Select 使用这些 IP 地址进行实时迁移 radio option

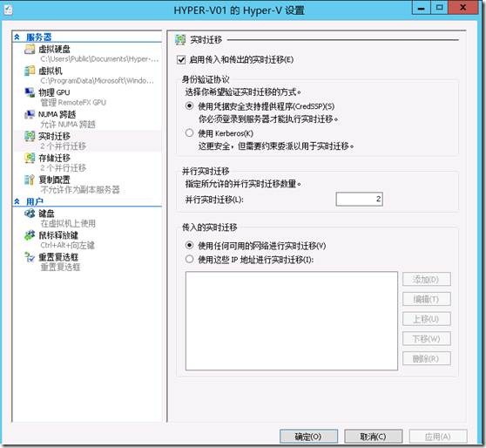[189, 259]
